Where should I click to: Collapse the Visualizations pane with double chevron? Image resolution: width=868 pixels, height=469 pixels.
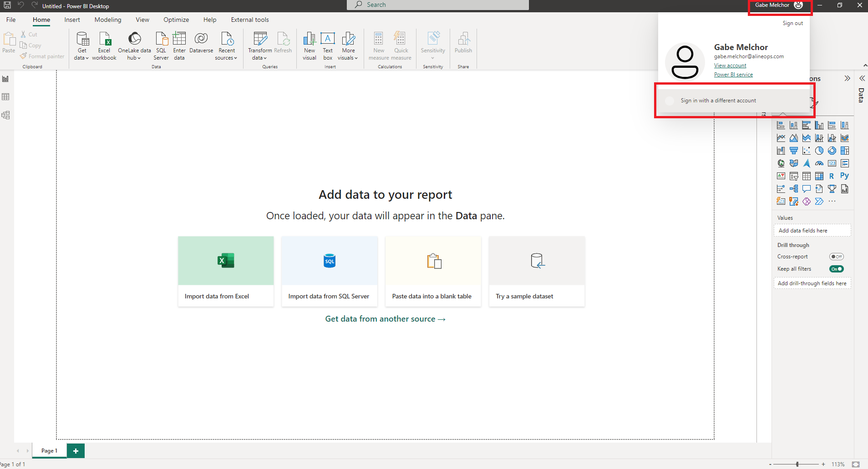pyautogui.click(x=847, y=78)
